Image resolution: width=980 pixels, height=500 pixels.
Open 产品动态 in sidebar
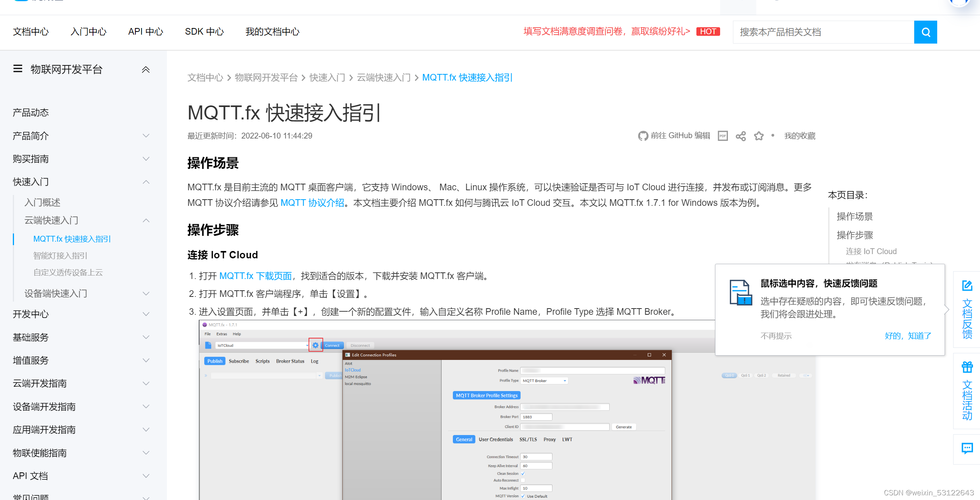[x=31, y=113]
